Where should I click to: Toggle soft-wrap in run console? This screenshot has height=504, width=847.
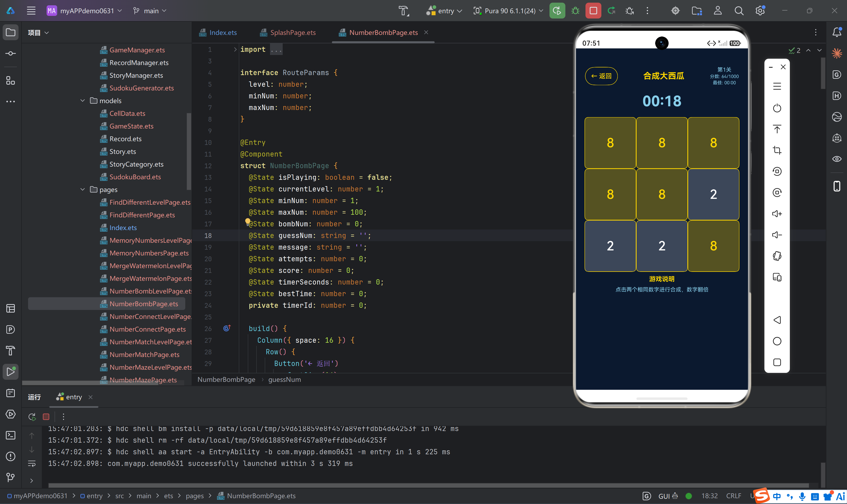(x=31, y=463)
